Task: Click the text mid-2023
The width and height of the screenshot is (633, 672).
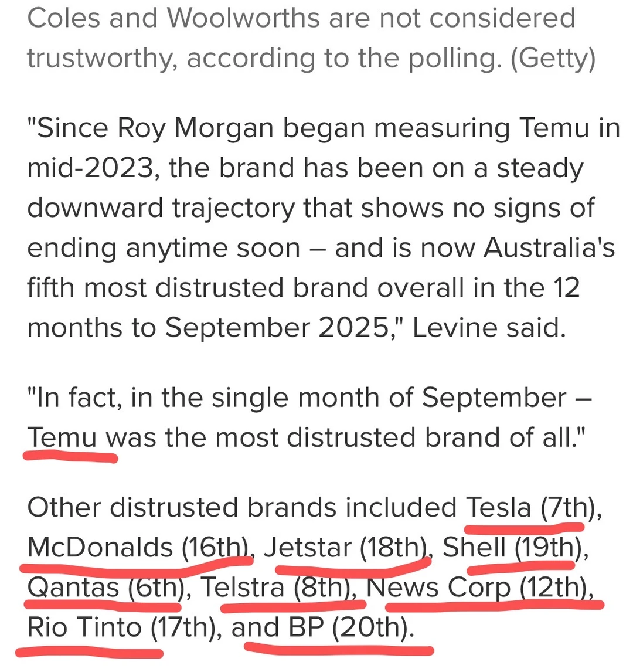Action: pyautogui.click(x=90, y=168)
